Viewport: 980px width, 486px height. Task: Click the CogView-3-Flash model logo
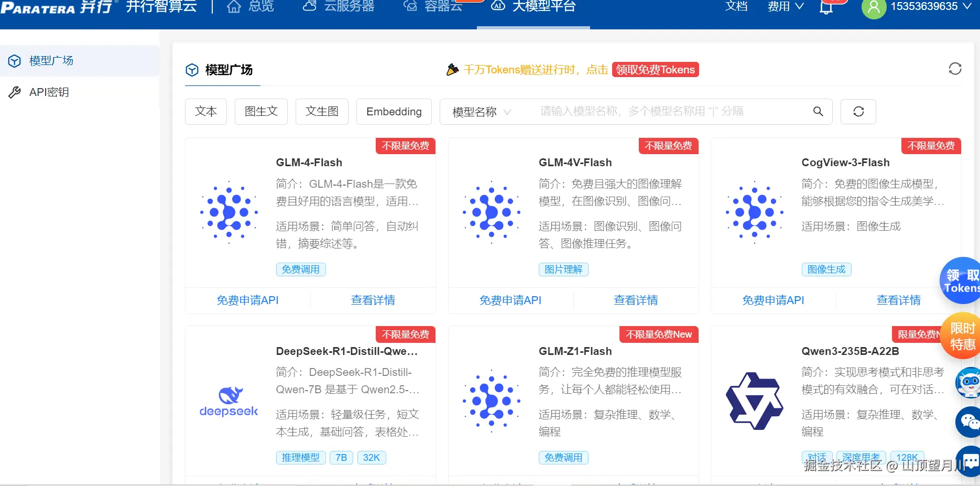(755, 212)
